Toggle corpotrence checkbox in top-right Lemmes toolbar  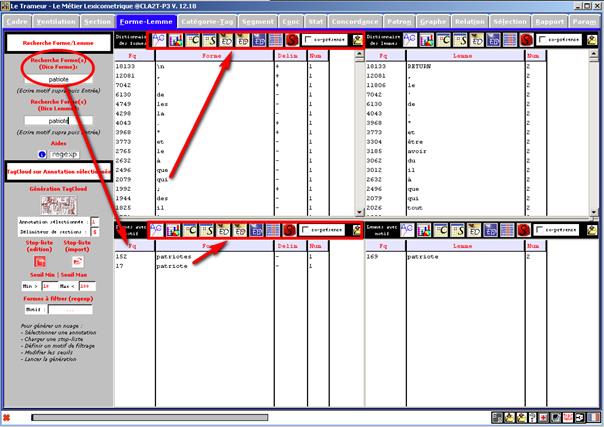(x=542, y=39)
